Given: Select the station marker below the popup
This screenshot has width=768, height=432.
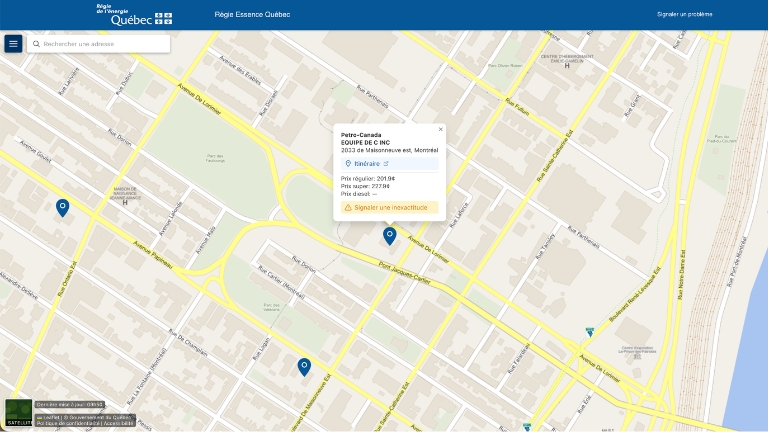Looking at the screenshot, I should click(389, 236).
